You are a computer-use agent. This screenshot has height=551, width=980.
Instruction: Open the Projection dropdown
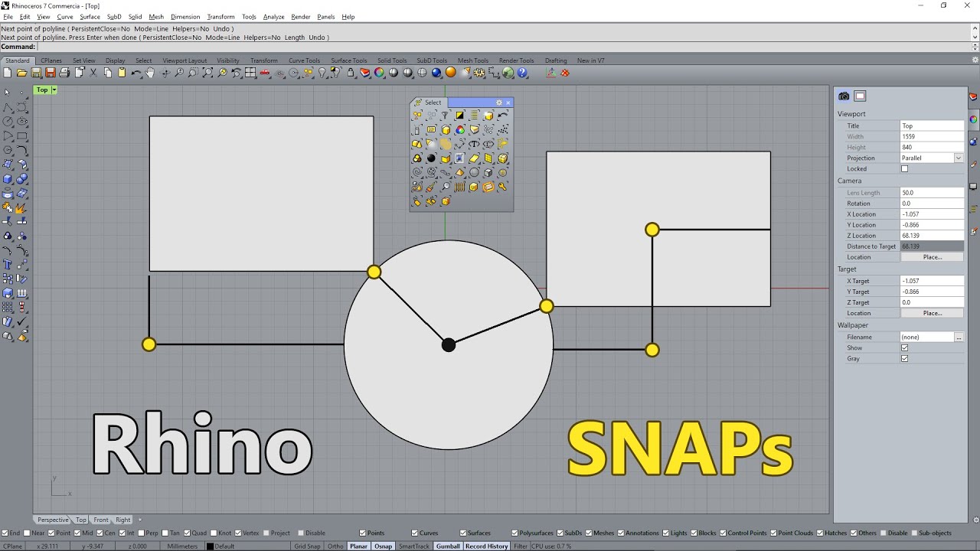click(958, 158)
